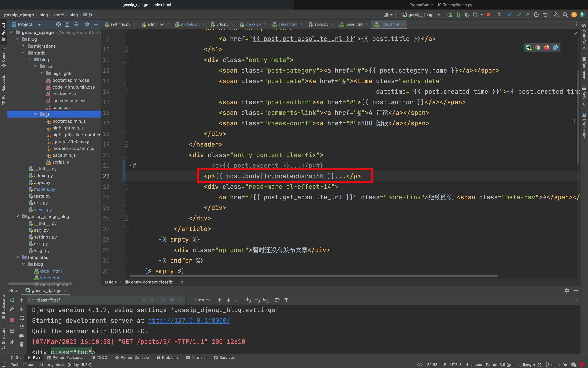
Task: Update project via Git pull arrow
Action: [510, 15]
